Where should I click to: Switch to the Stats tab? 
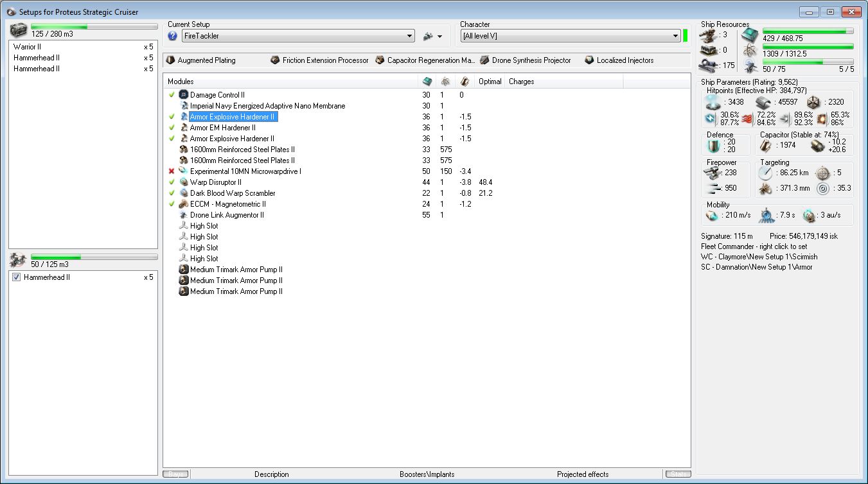678,474
